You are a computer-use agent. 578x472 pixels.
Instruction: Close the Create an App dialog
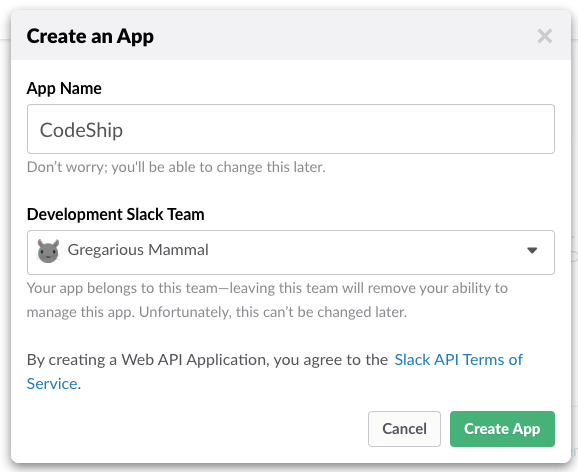point(544,36)
